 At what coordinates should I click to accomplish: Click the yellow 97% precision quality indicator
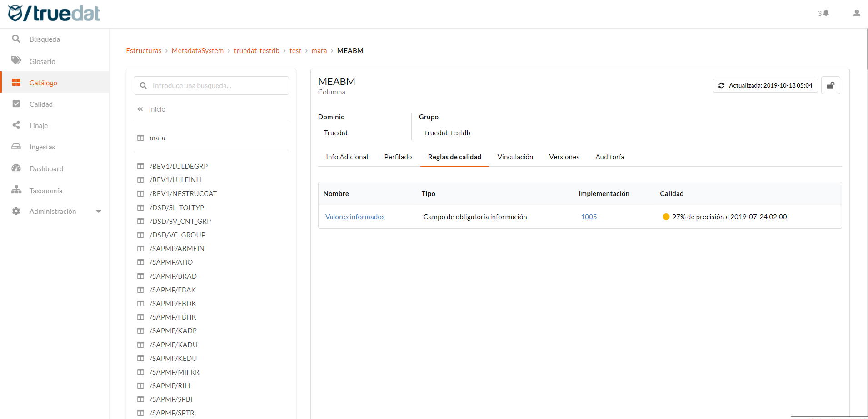pos(666,217)
